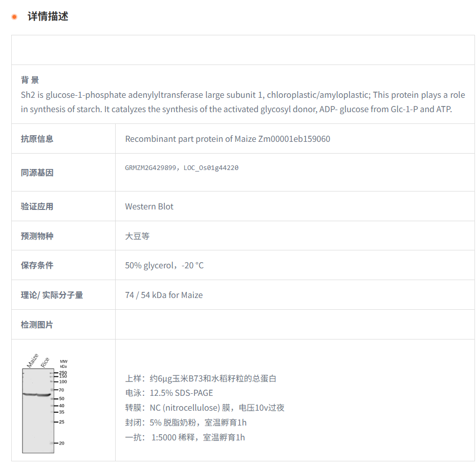This screenshot has width=476, height=467.
Task: Select the 预测物种 row label
Action: pyautogui.click(x=37, y=236)
